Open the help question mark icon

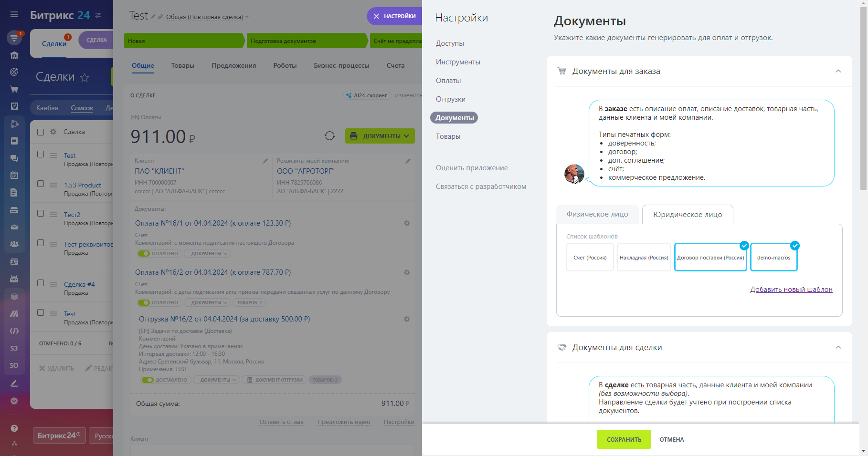point(14,428)
